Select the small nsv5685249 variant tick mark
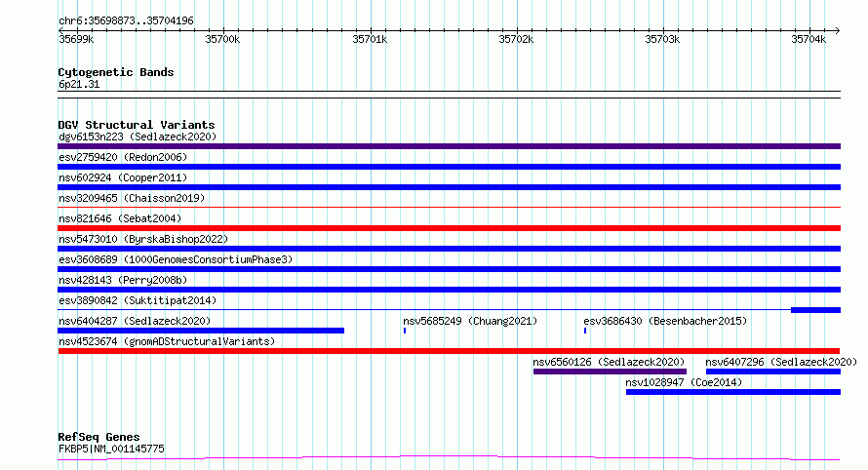Screen dimensions: 868x470 click(x=405, y=331)
